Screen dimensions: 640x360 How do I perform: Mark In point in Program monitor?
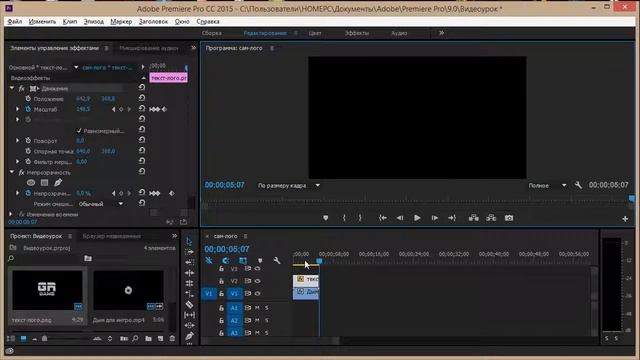[344, 218]
